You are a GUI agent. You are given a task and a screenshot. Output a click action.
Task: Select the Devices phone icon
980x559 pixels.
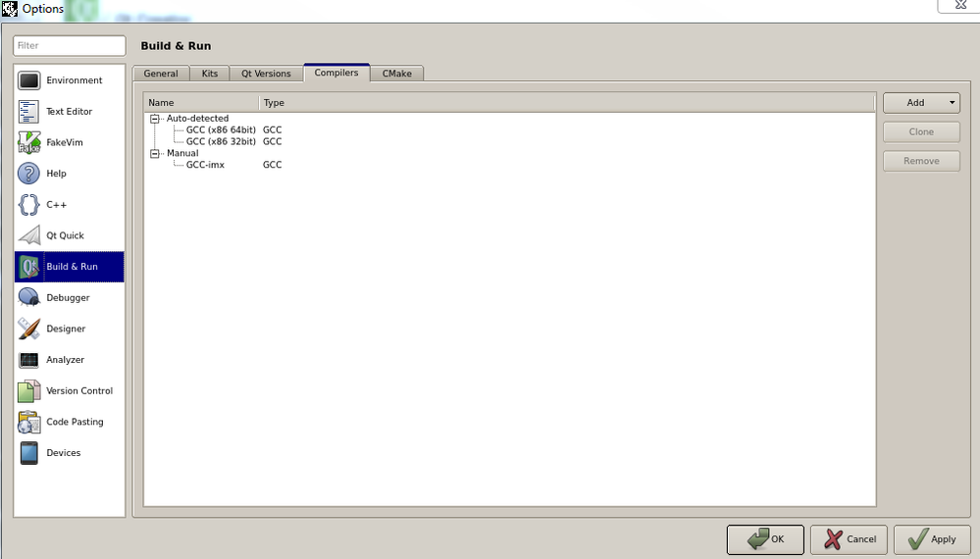tap(28, 453)
